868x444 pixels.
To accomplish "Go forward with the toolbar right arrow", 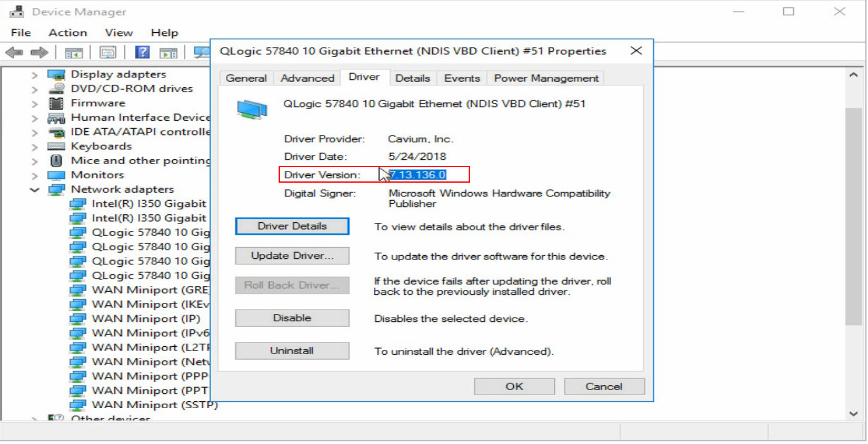I will [40, 53].
